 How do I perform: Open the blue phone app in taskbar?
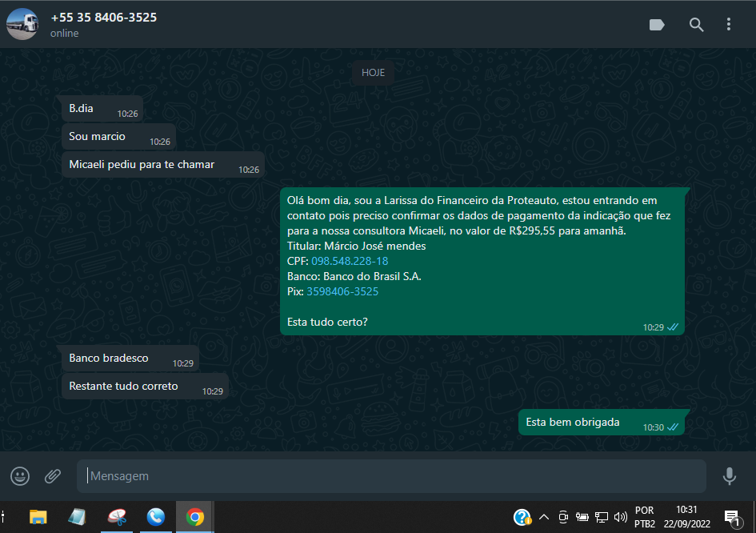click(x=156, y=517)
